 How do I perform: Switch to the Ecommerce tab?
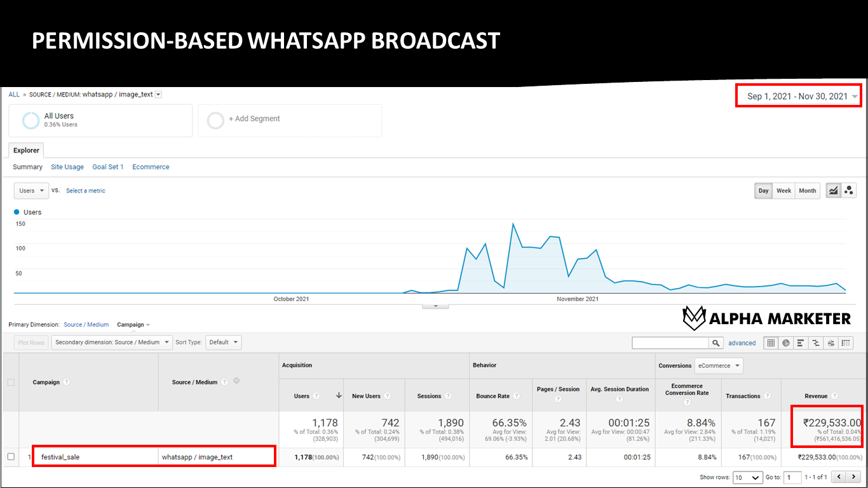tap(151, 166)
